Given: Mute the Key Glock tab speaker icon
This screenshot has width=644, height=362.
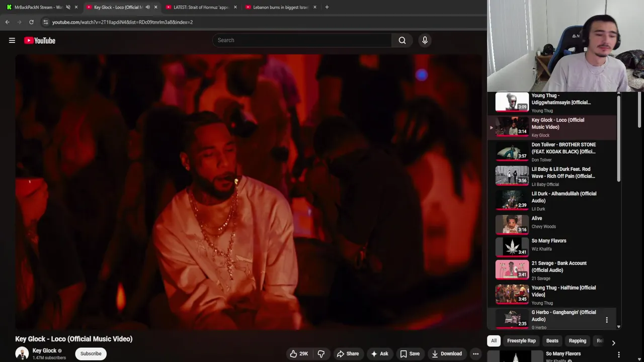Looking at the screenshot, I should pyautogui.click(x=147, y=7).
